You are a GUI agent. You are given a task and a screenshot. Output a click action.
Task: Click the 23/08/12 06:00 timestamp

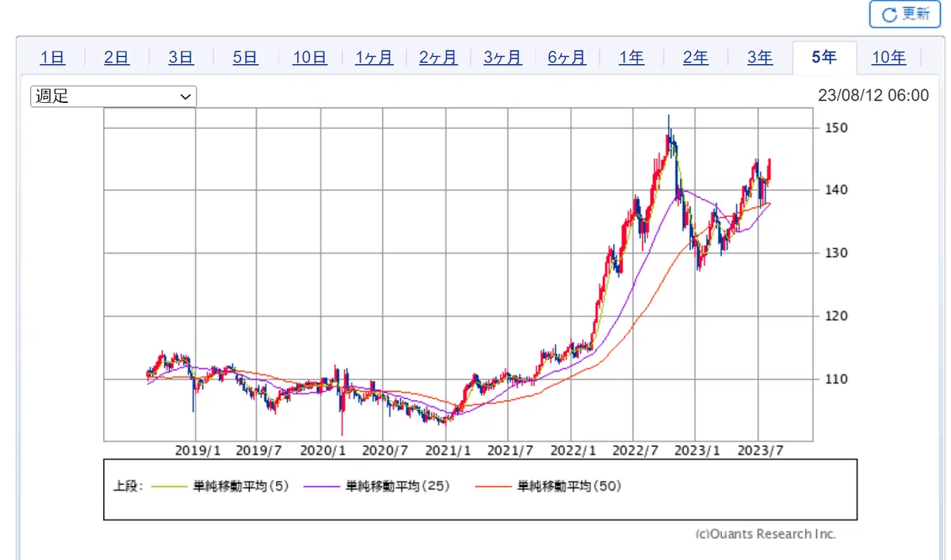[x=873, y=96]
